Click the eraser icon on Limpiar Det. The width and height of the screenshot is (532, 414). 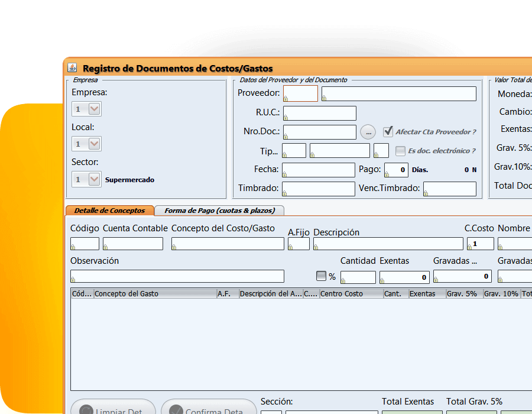[x=86, y=410]
